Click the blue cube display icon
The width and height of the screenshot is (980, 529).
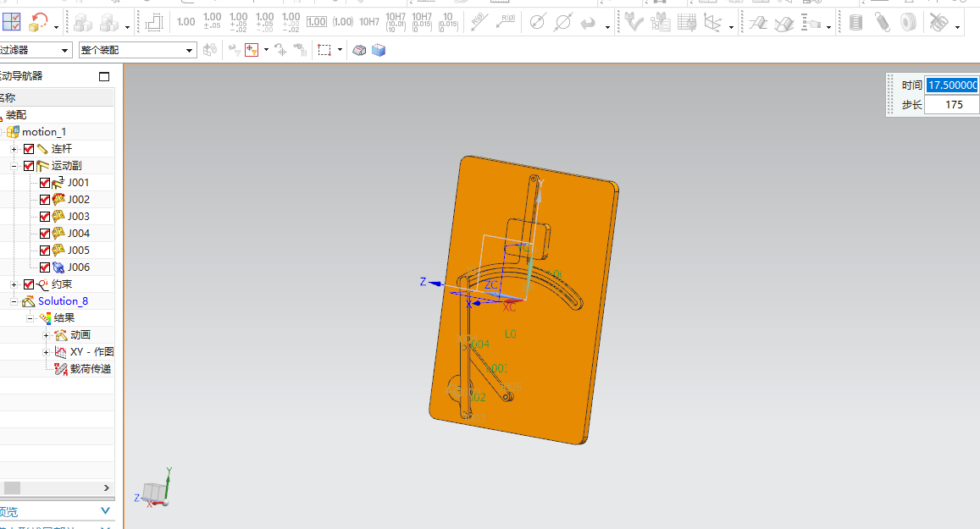[x=379, y=51]
